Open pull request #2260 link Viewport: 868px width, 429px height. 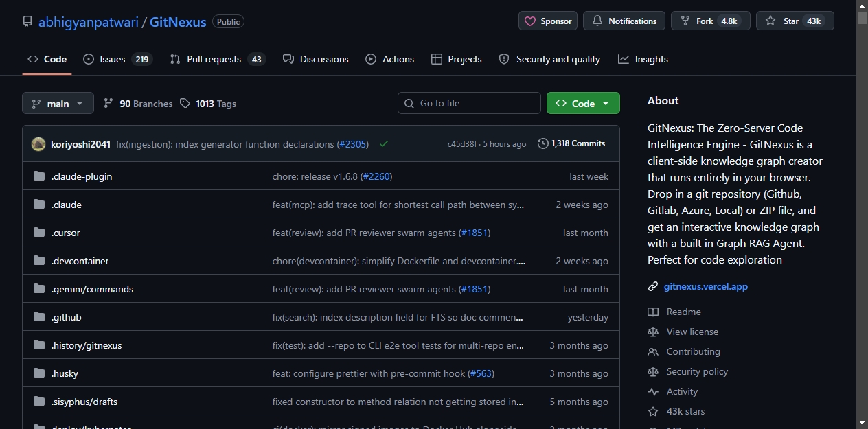[376, 176]
